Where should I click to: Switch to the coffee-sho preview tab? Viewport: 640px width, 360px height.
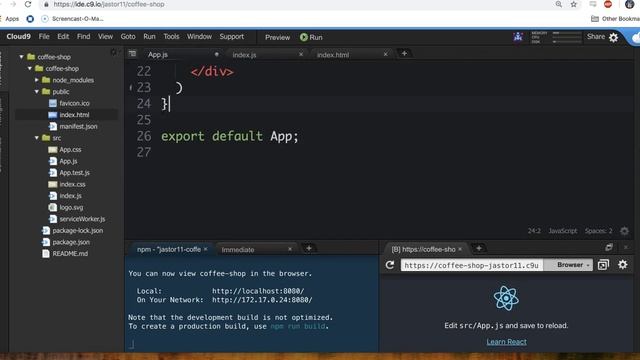click(x=423, y=249)
